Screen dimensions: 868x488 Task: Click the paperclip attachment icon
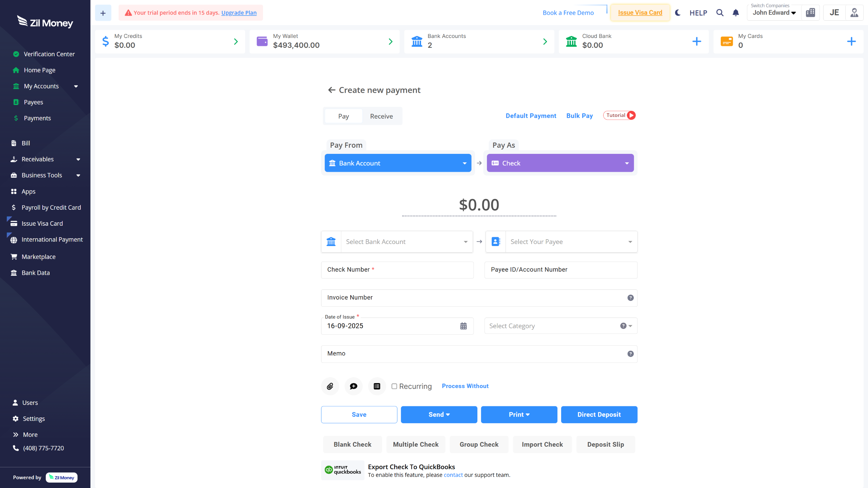(x=330, y=386)
